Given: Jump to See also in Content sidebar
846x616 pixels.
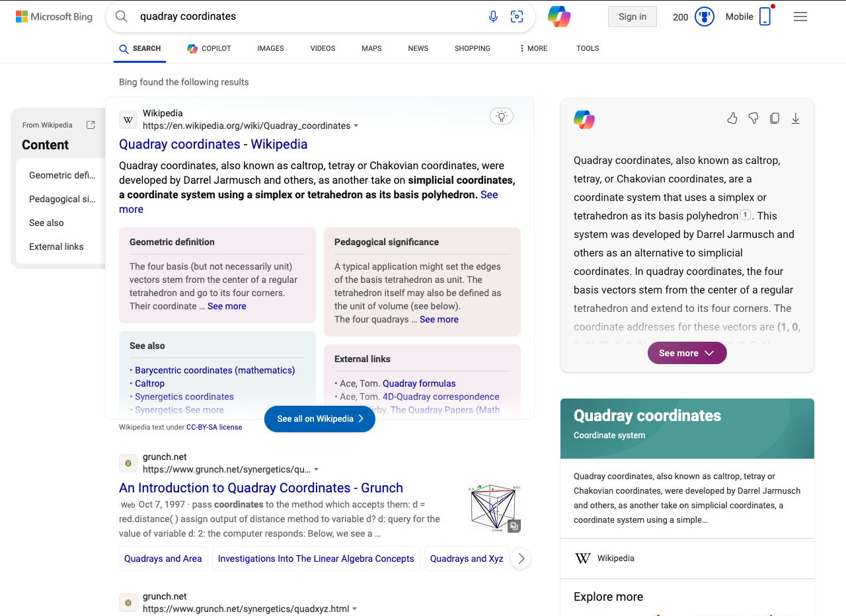Looking at the screenshot, I should click(46, 223).
